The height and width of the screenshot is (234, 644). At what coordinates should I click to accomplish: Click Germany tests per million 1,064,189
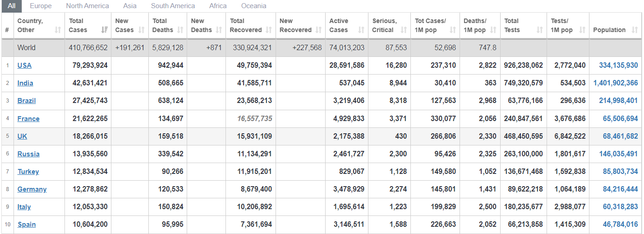click(x=570, y=189)
